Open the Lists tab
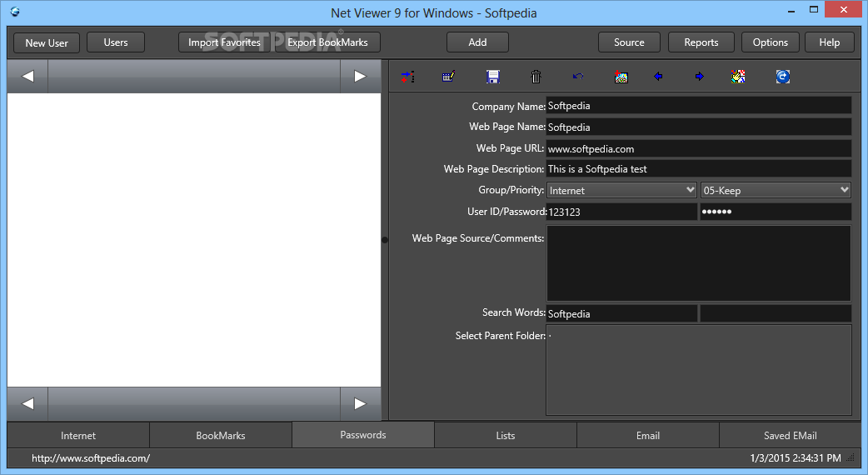 [506, 436]
